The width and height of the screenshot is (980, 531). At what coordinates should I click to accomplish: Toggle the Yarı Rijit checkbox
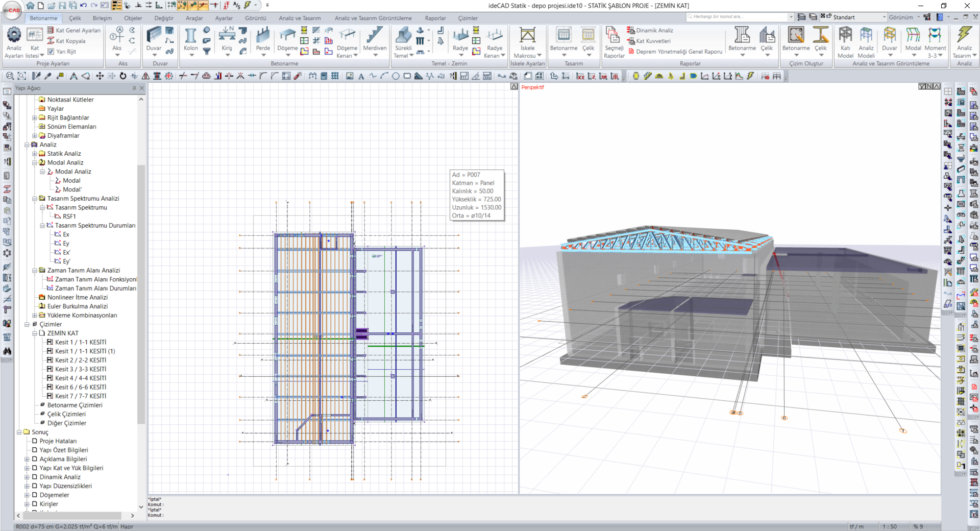click(x=51, y=52)
